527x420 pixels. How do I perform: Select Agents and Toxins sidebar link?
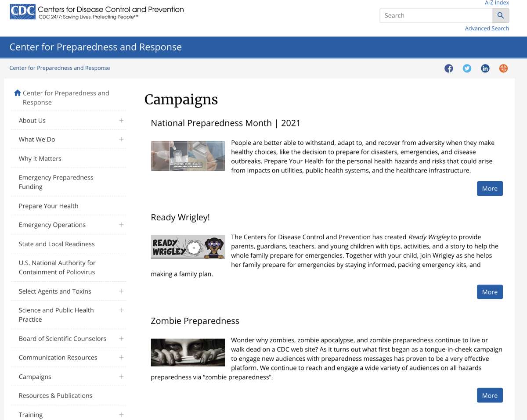pyautogui.click(x=55, y=291)
